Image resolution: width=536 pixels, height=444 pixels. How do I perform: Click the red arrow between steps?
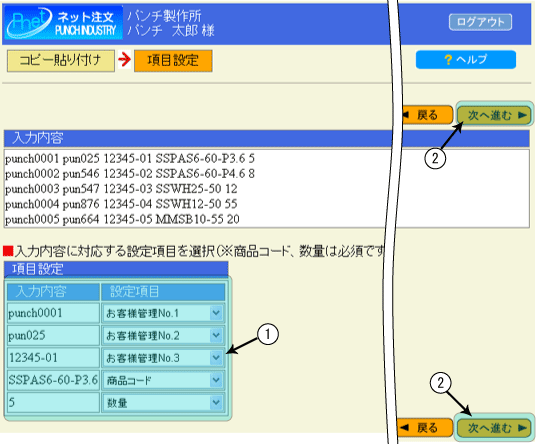pyautogui.click(x=124, y=60)
